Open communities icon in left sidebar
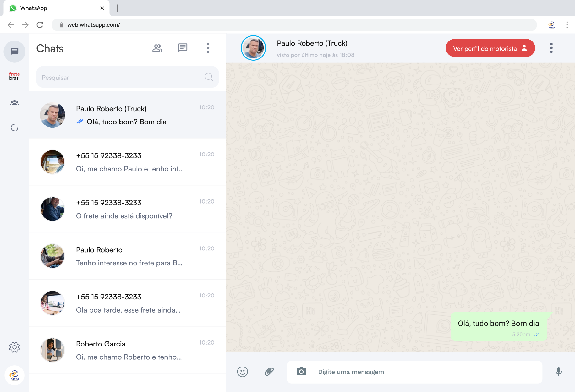 (x=14, y=103)
